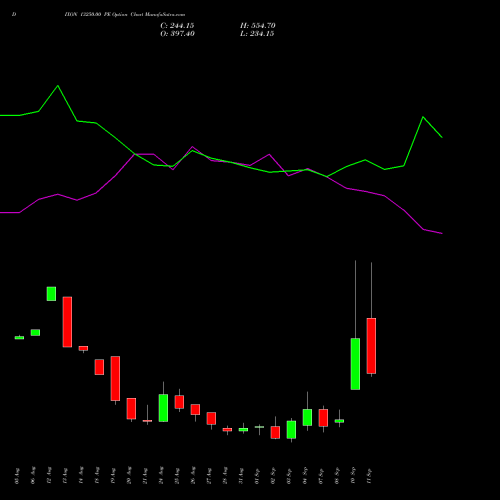Click the red candle above 20 Aug
The height and width of the screenshot is (500, 500).
pyautogui.click(x=131, y=408)
